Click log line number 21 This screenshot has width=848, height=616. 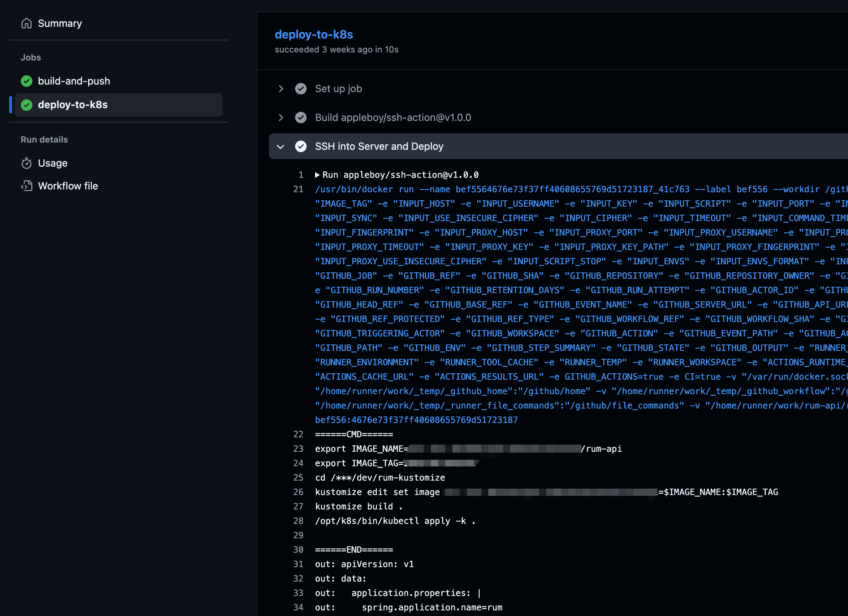(298, 189)
